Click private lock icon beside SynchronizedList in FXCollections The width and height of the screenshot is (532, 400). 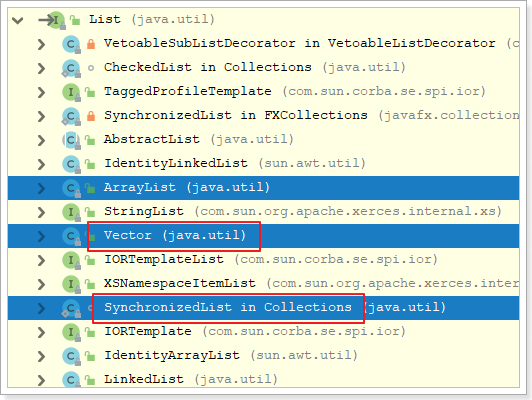[91, 116]
